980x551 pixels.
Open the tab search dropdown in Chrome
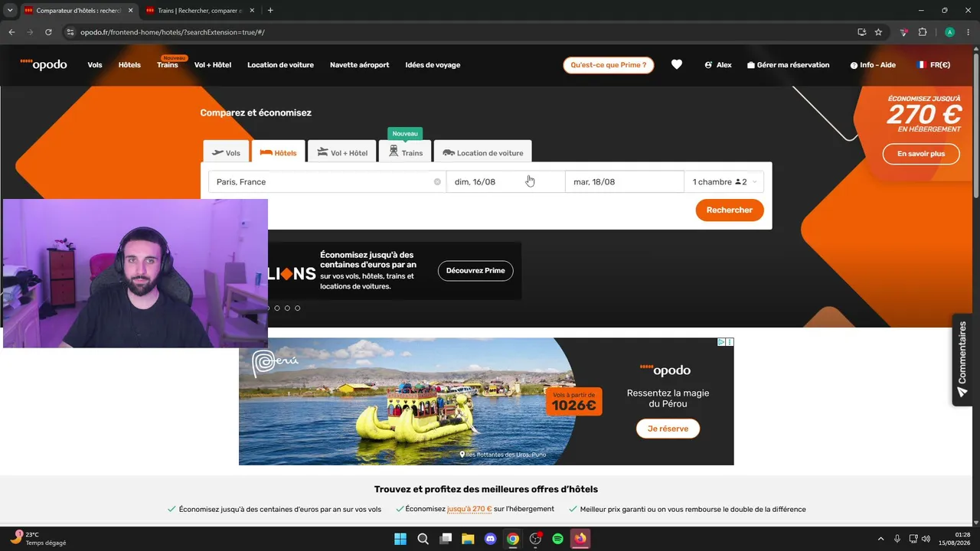tap(10, 10)
